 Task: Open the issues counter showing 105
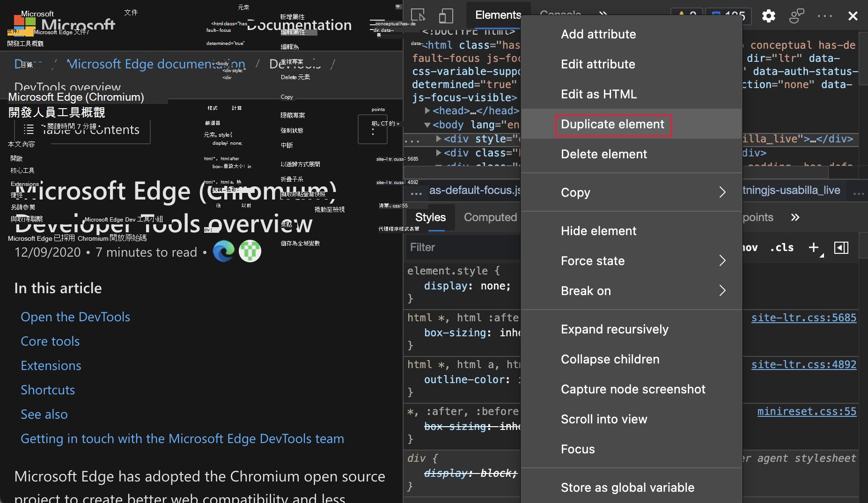pyautogui.click(x=728, y=15)
